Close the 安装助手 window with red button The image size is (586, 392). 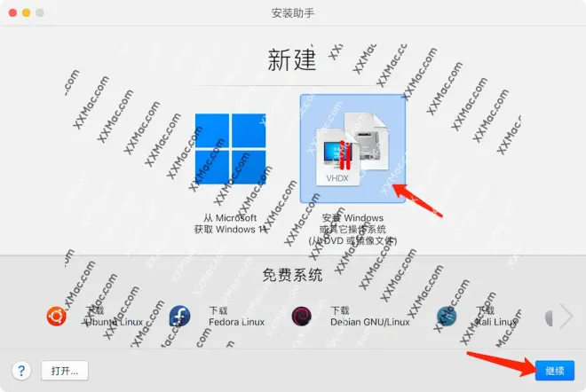tap(12, 13)
